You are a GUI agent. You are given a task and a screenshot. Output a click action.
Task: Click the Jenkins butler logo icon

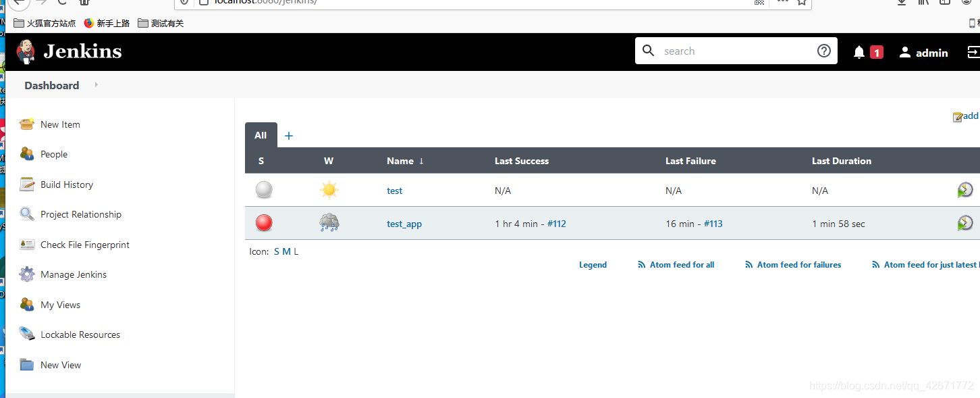coord(26,51)
